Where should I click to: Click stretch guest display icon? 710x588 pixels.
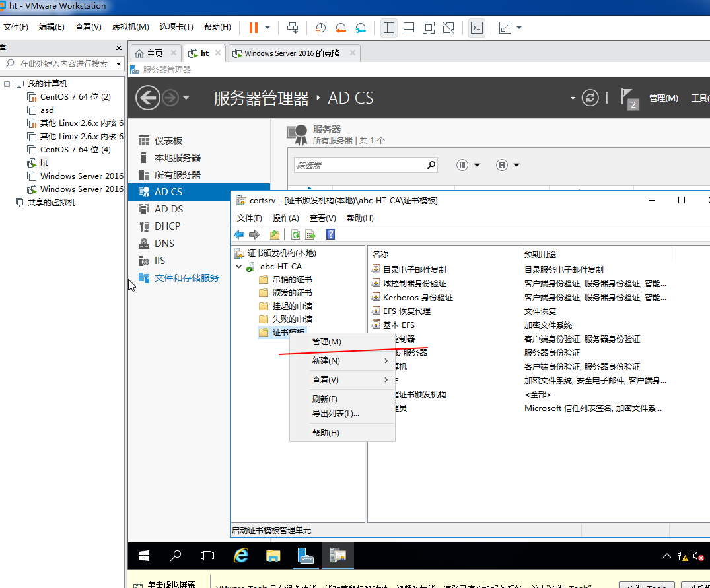pyautogui.click(x=505, y=28)
